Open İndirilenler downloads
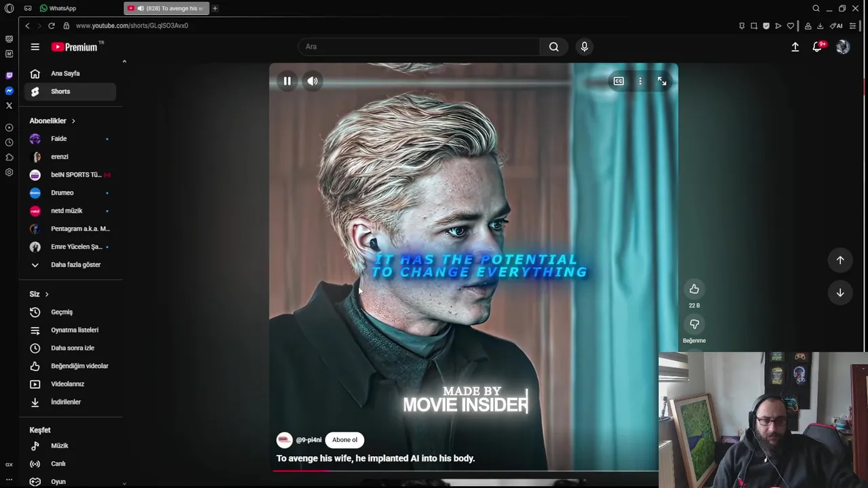The height and width of the screenshot is (488, 868). click(x=71, y=402)
